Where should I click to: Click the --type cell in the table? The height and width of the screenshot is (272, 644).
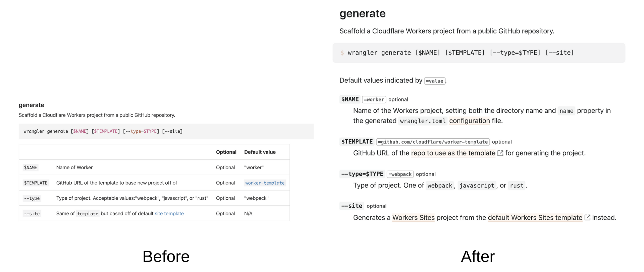click(x=32, y=198)
